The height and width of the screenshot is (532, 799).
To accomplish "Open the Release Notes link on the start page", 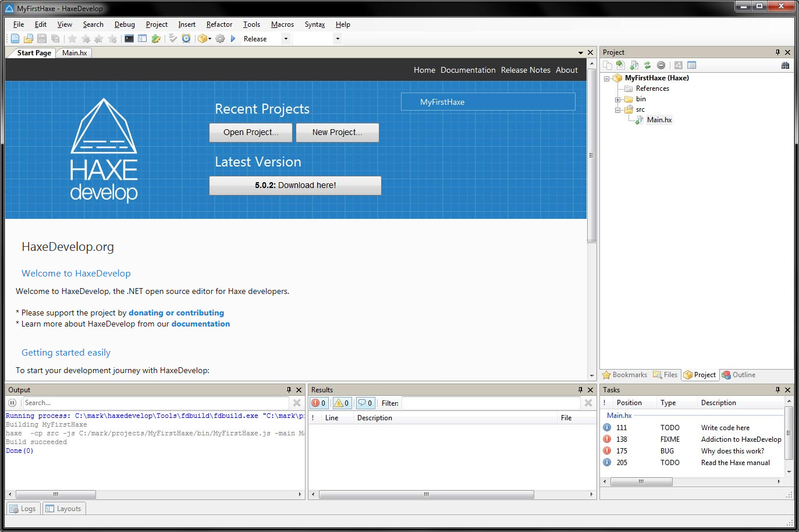I will click(x=525, y=70).
